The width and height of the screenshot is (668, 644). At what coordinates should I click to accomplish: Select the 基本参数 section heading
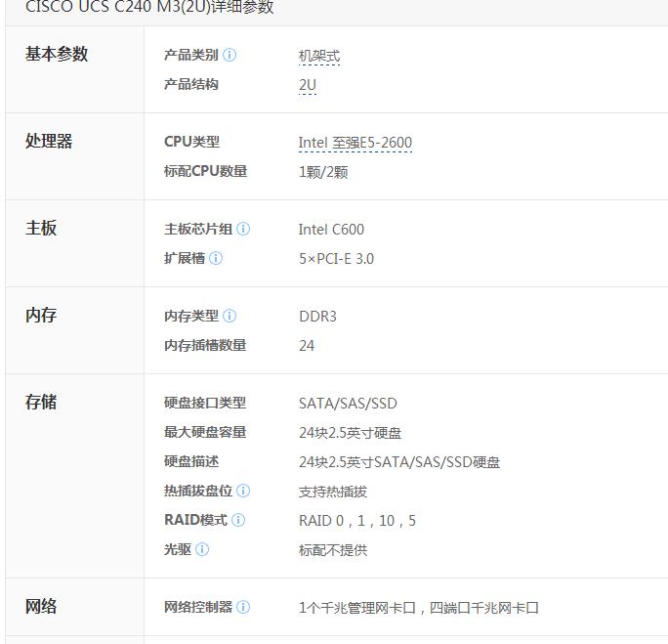click(57, 55)
